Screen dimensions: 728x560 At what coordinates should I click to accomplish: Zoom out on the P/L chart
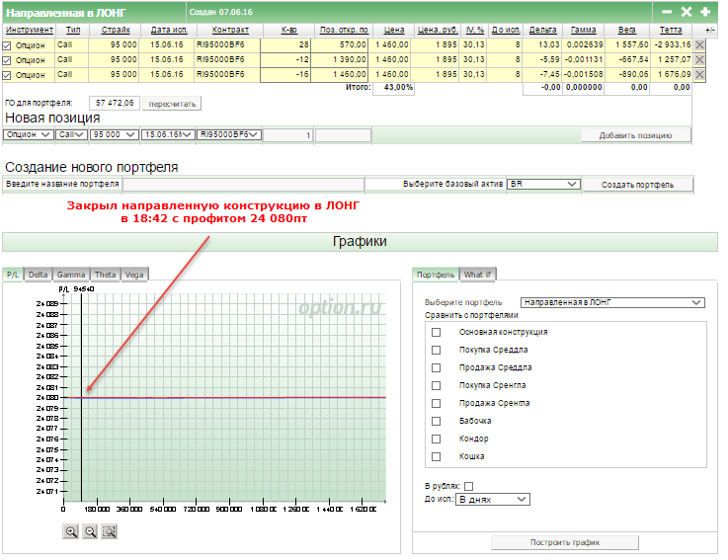90,531
